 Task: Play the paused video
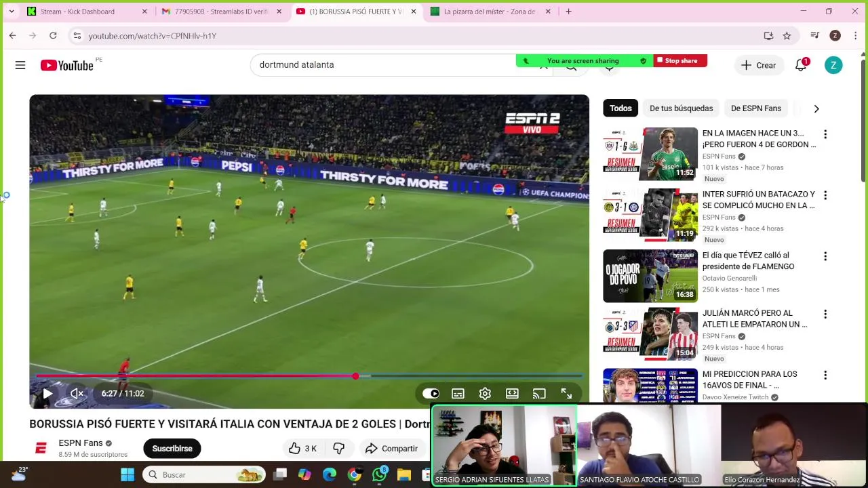pos(47,393)
